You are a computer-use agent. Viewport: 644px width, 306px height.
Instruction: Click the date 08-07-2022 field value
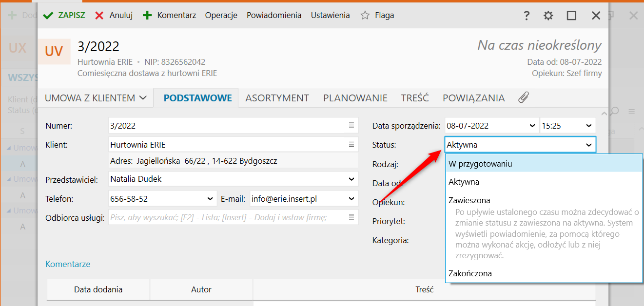(x=468, y=126)
